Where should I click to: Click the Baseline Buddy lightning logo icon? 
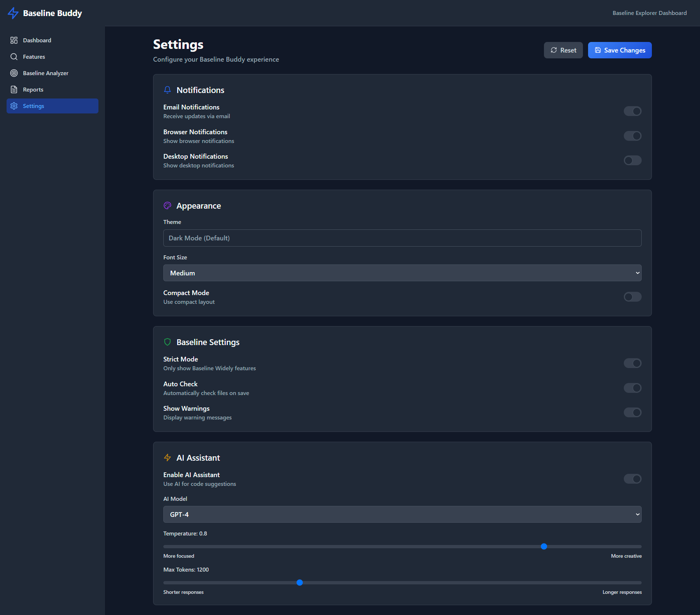[13, 13]
